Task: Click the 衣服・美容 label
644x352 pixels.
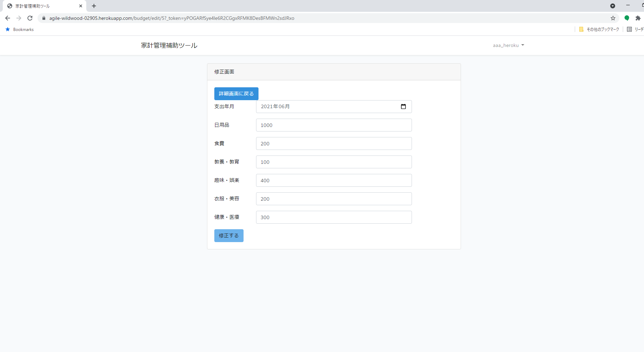Action: tap(227, 199)
